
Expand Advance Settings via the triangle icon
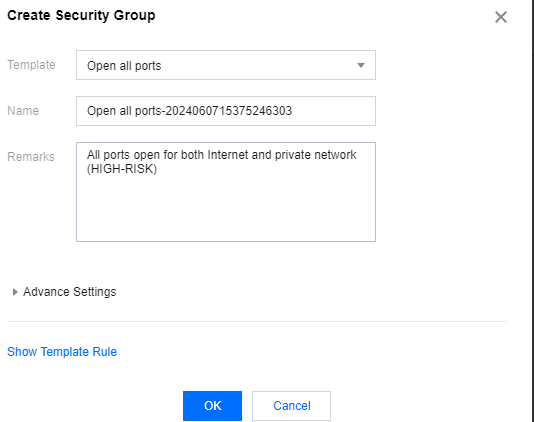pyautogui.click(x=15, y=292)
